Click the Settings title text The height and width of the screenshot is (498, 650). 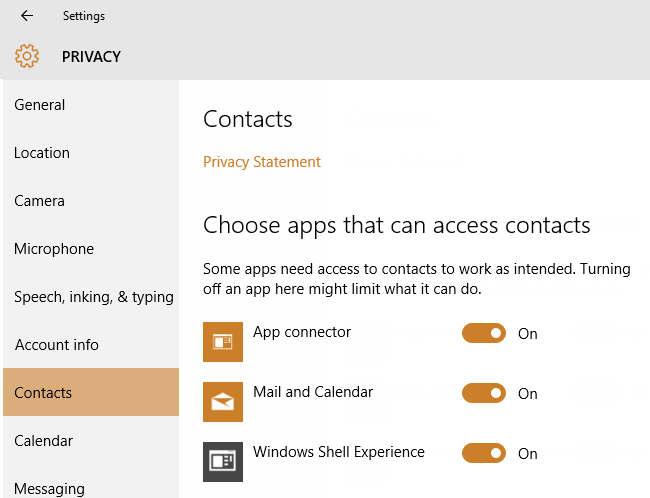84,16
